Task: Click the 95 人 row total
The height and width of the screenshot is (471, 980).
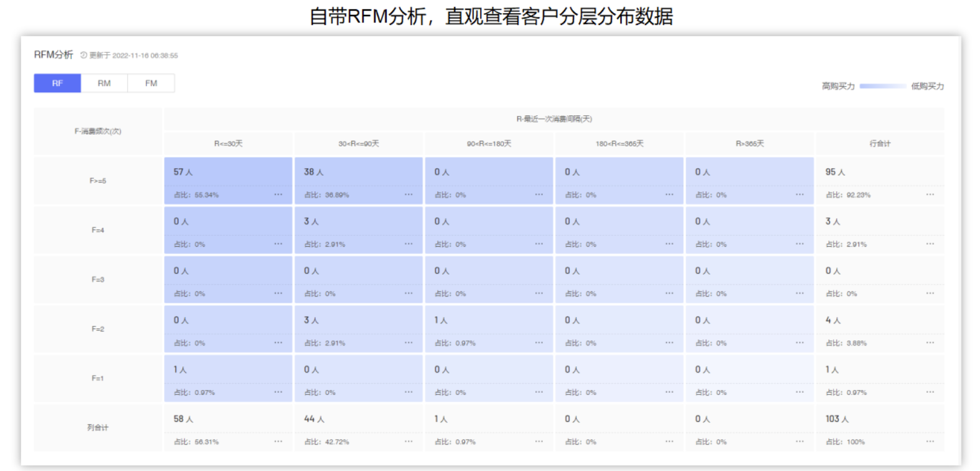Action: coord(836,172)
